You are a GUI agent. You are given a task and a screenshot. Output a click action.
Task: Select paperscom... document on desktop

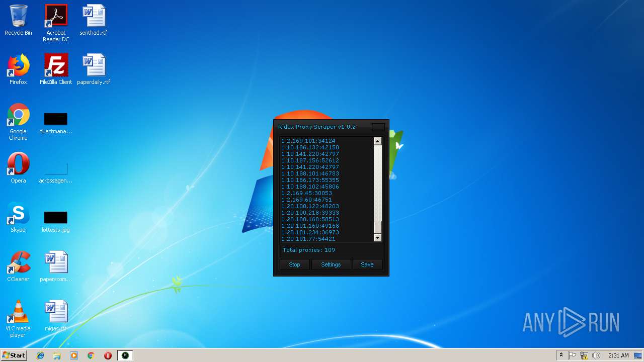pos(56,267)
